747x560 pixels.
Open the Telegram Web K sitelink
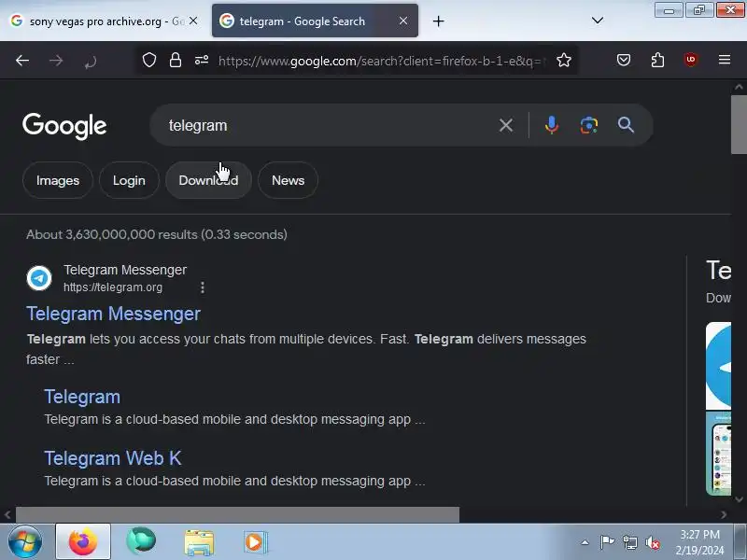click(x=112, y=458)
